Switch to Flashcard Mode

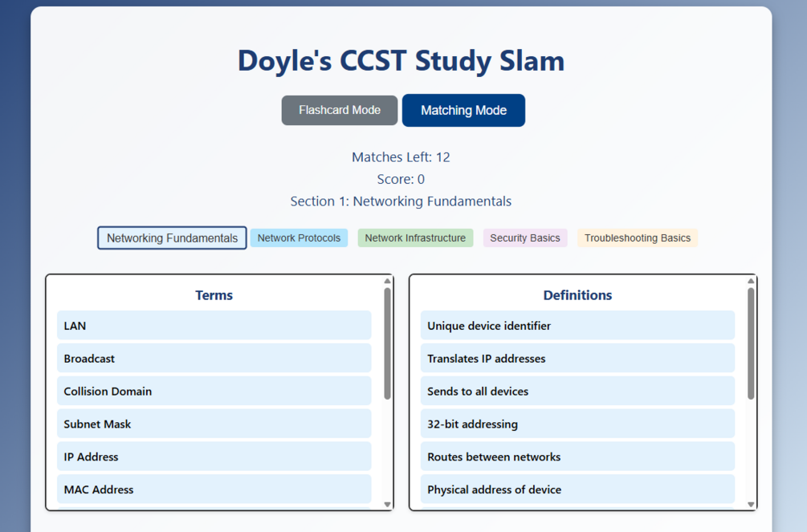point(339,110)
